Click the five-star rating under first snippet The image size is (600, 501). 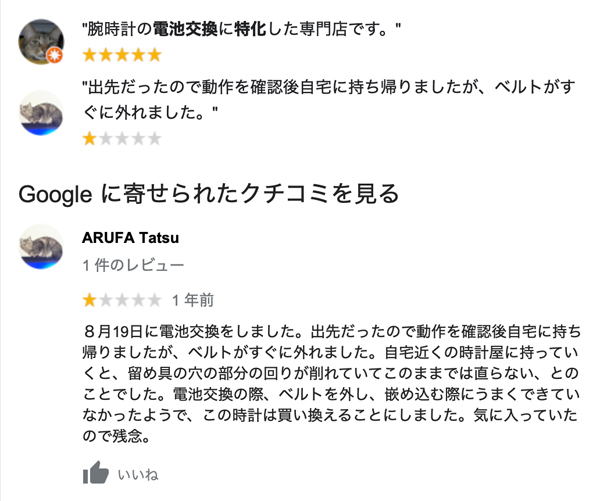[x=121, y=54]
